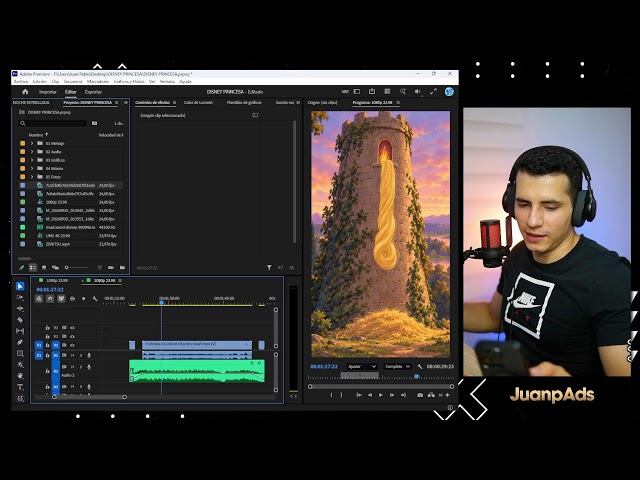Select the Track Select Forward tool

pos(20,297)
